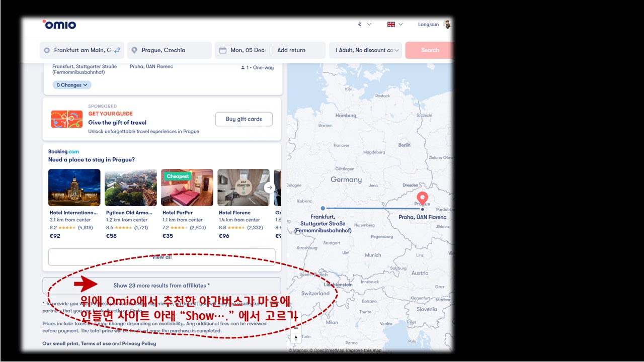This screenshot has width=644, height=362.
Task: Start the Search button
Action: [x=429, y=50]
